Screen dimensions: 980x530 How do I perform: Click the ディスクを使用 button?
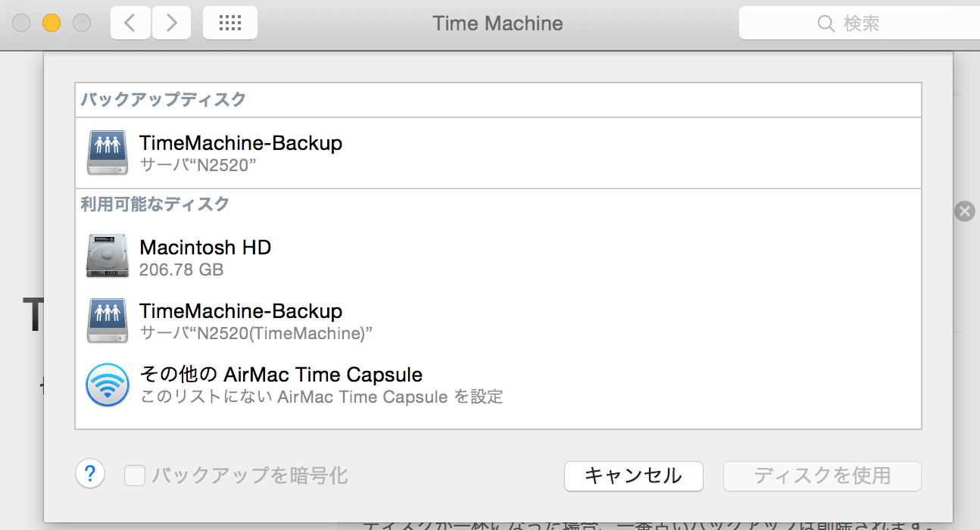822,476
